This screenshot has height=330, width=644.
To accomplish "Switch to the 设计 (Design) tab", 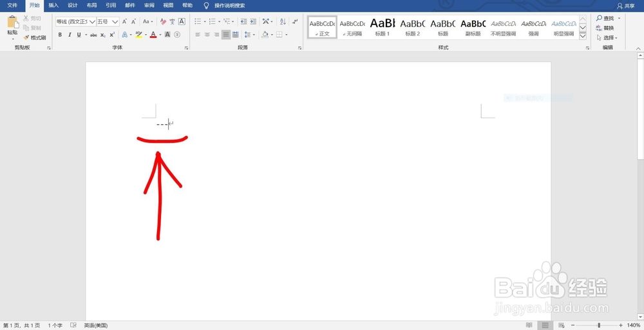I will (73, 5).
